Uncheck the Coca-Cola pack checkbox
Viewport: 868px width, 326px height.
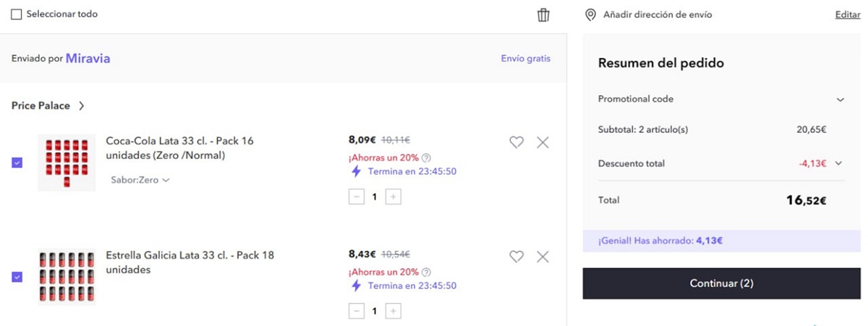(x=17, y=163)
